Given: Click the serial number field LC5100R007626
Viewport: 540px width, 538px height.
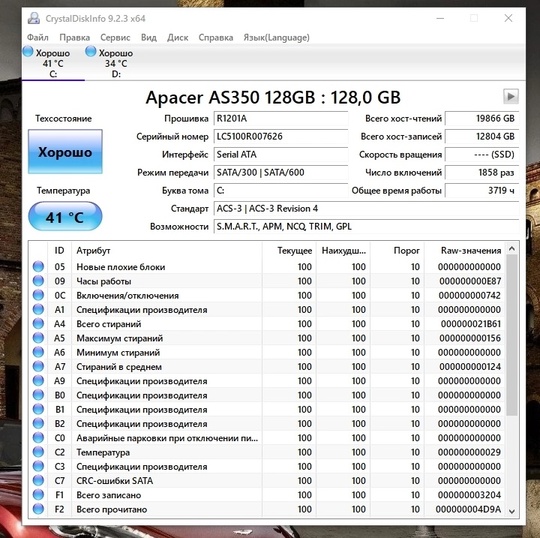Looking at the screenshot, I should (x=280, y=136).
